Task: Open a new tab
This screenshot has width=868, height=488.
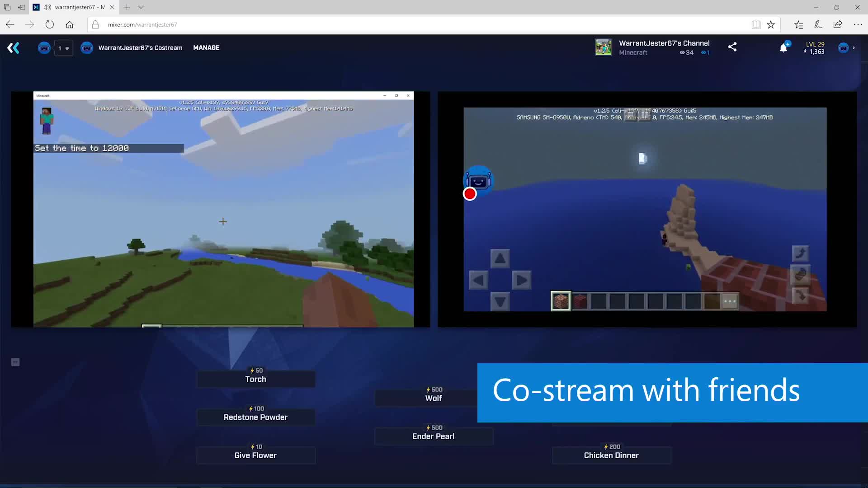Action: (127, 7)
